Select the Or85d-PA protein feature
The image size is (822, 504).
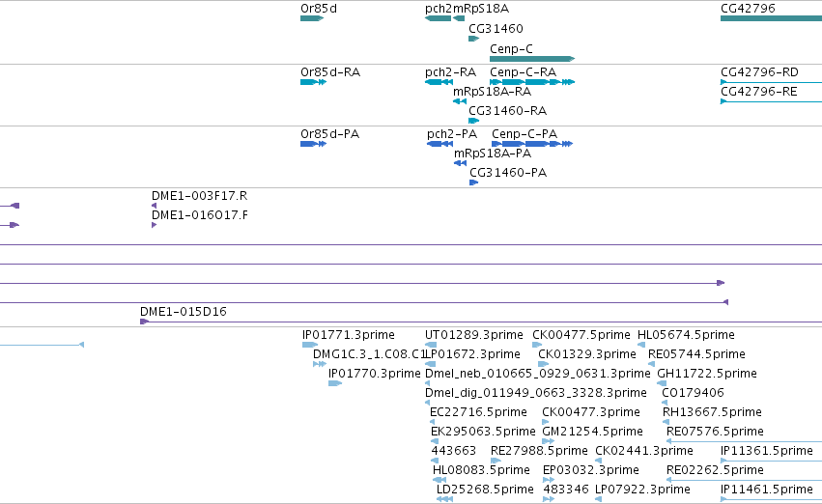point(314,144)
